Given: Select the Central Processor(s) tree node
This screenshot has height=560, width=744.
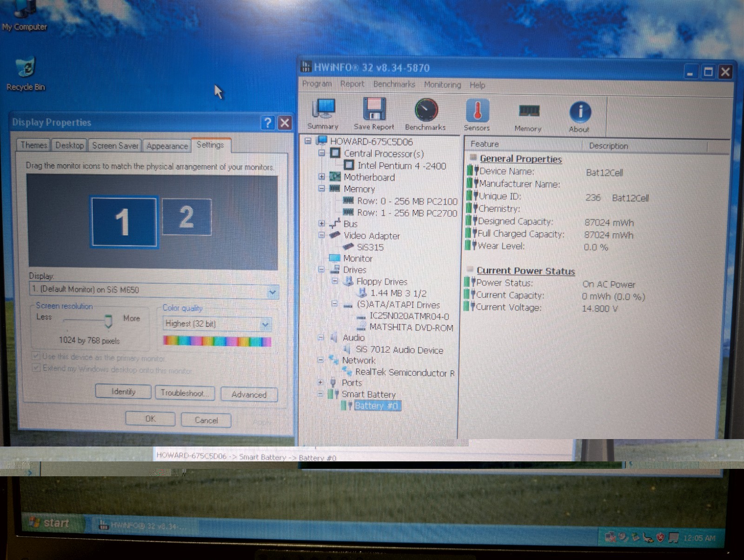Looking at the screenshot, I should 384,153.
